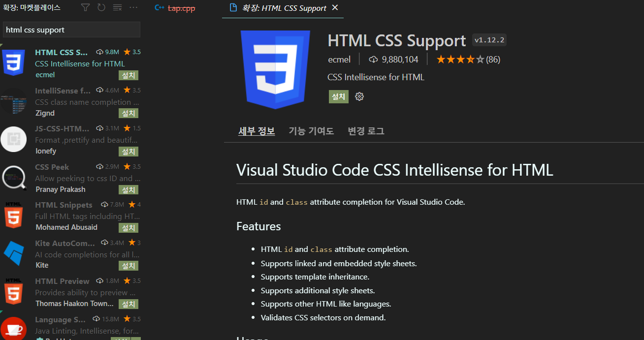
Task: Switch to the 기능 기여도 tab
Action: pos(311,131)
